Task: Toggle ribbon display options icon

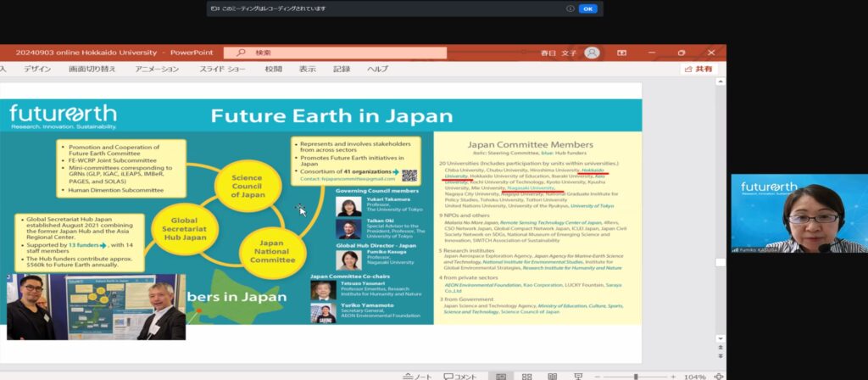Action: click(621, 53)
